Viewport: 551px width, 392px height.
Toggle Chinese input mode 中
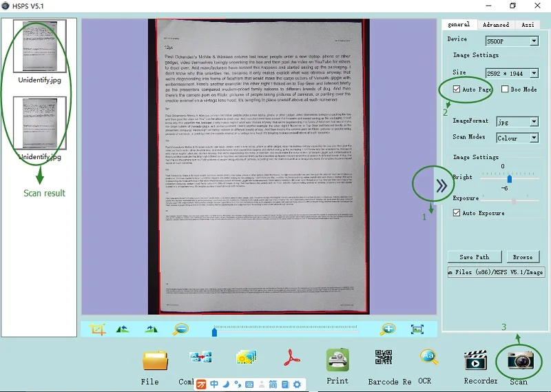[x=214, y=384]
